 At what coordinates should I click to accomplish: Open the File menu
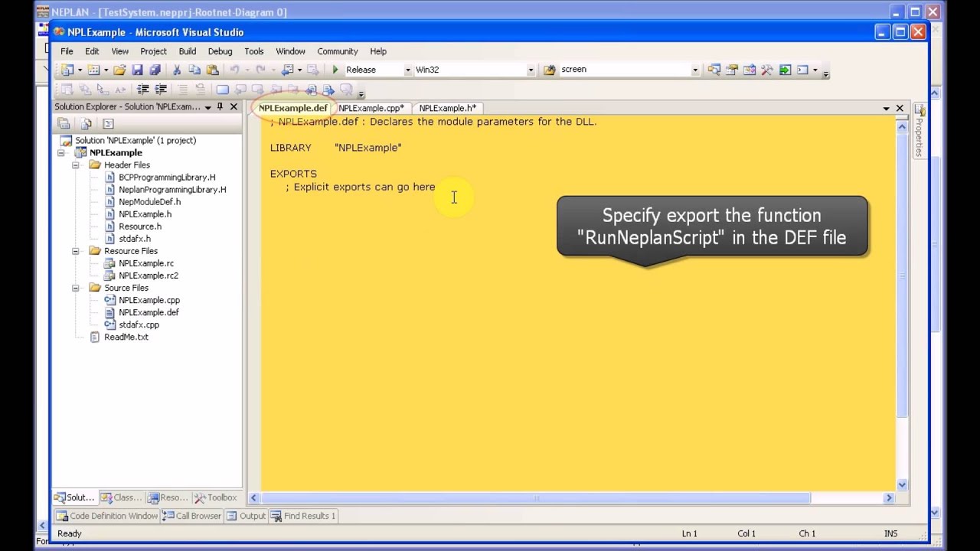pyautogui.click(x=67, y=51)
